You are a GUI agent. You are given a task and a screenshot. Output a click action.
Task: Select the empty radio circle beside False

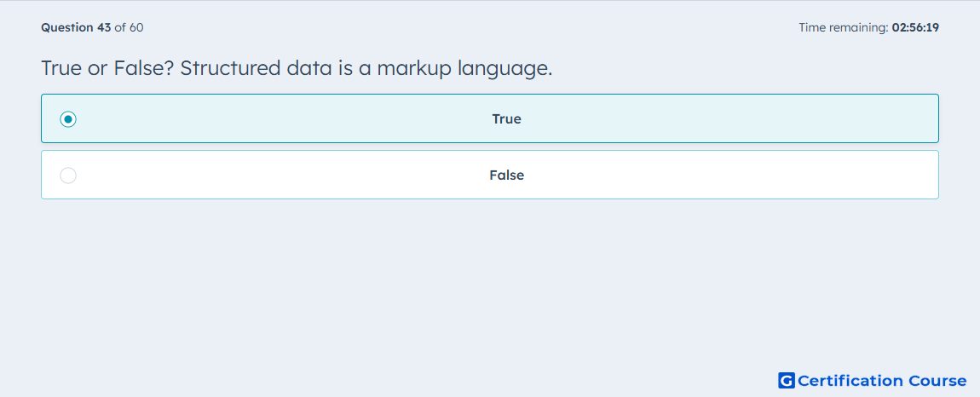(68, 175)
